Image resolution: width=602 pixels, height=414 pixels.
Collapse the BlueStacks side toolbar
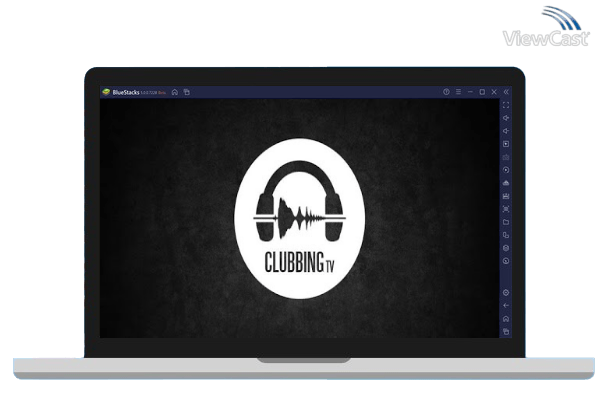pos(506,92)
